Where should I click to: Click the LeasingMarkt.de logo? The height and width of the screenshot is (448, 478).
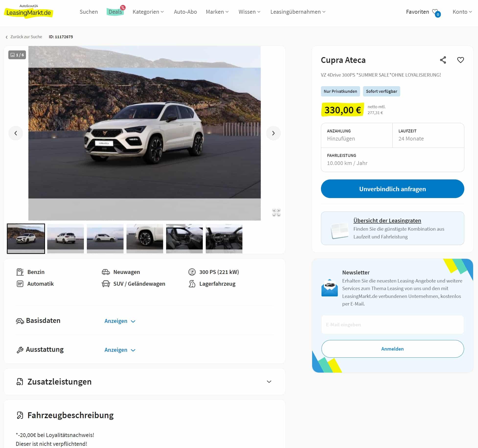click(x=29, y=11)
